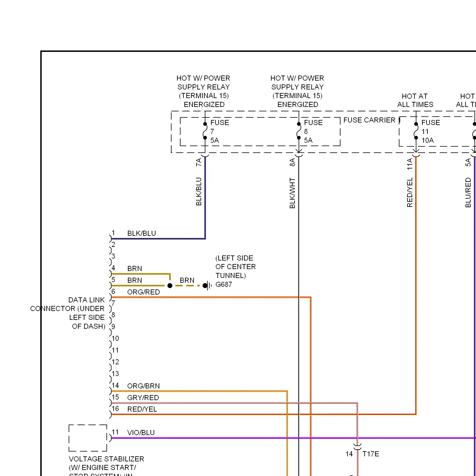Click ORG/BRN label at pin 14
This screenshot has height=476, width=476.
point(143,386)
